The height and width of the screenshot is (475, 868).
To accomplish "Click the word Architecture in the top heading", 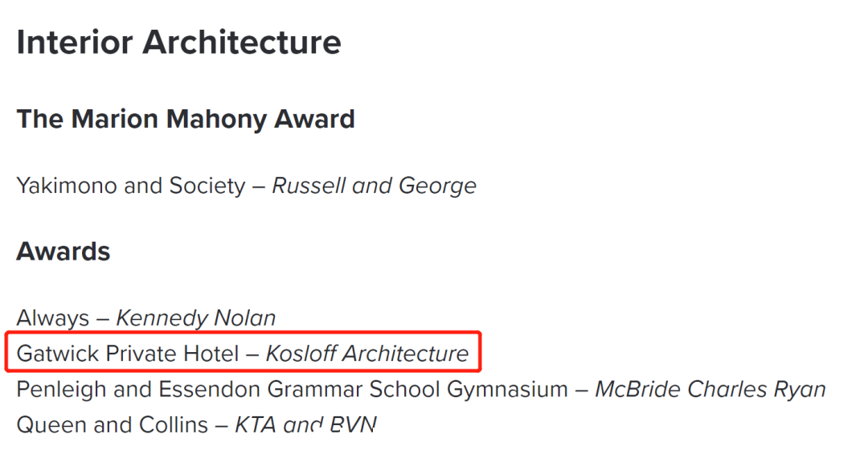I will point(242,42).
